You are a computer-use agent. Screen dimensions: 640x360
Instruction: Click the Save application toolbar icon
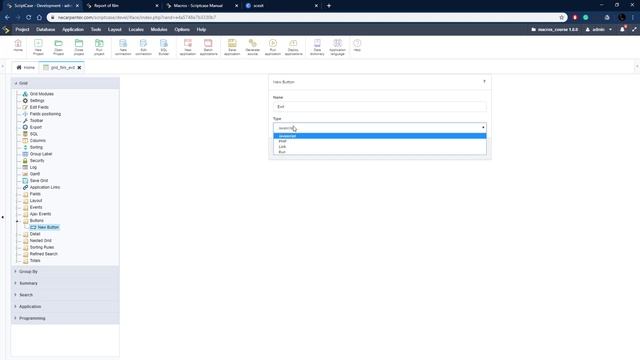tap(232, 47)
